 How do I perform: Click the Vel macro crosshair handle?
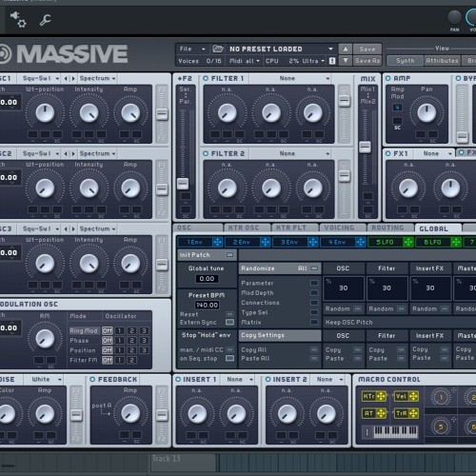[413, 396]
